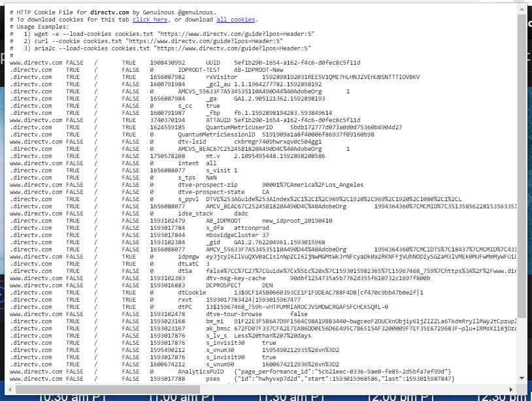Click the 'rxVisitor' cookie name
Image resolution: width=532 pixels, height=401 pixels.
click(222, 77)
